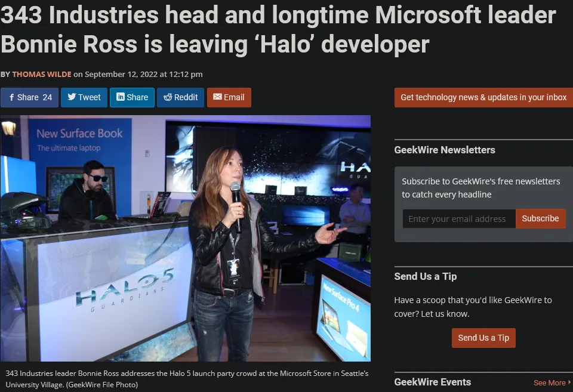Viewport: 573px width, 392px height.
Task: Click the Reddit alien icon
Action: (x=168, y=97)
